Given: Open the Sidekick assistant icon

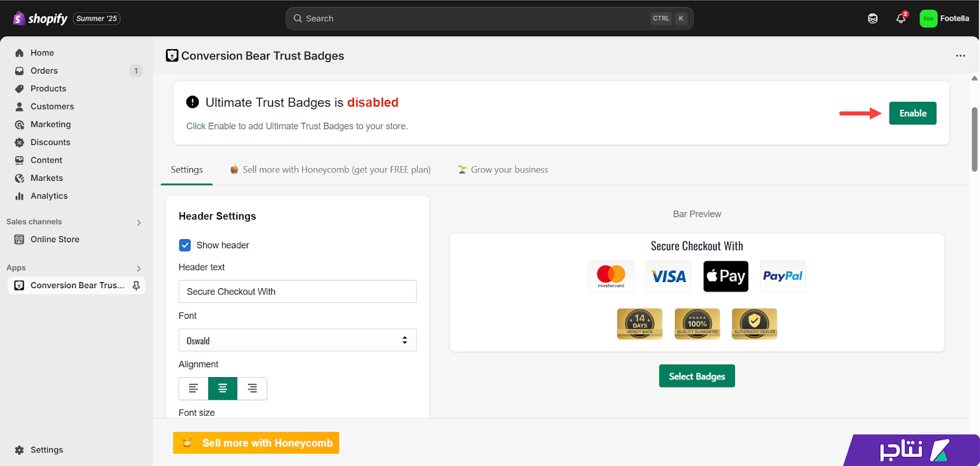Looking at the screenshot, I should [873, 18].
